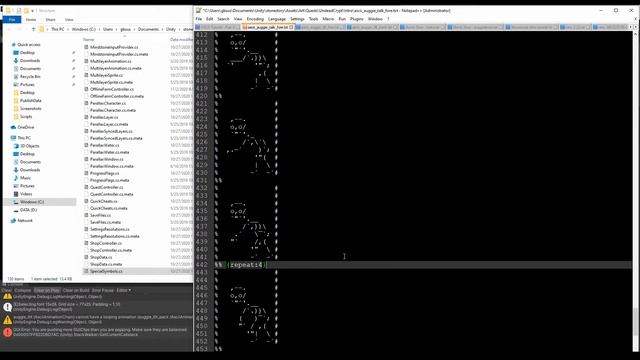Open Encoding menu in Notepad++
This screenshot has width=640, height=360.
tap(255, 19)
